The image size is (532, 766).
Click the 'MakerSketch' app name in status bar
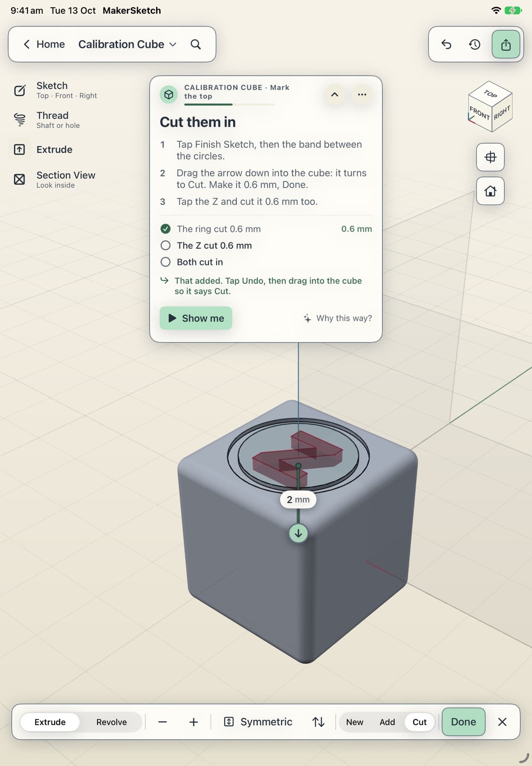[x=131, y=10]
